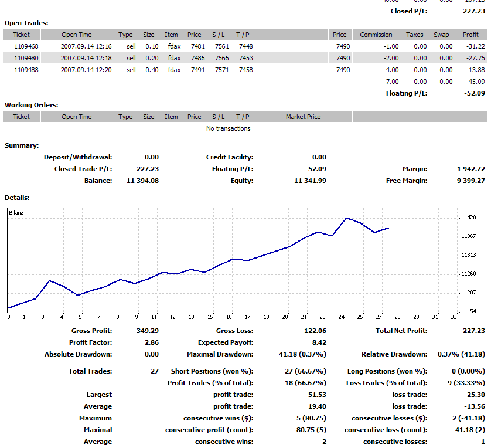This screenshot has height=448, width=491.
Task: Click the Market Price header in Working Orders
Action: 303,117
